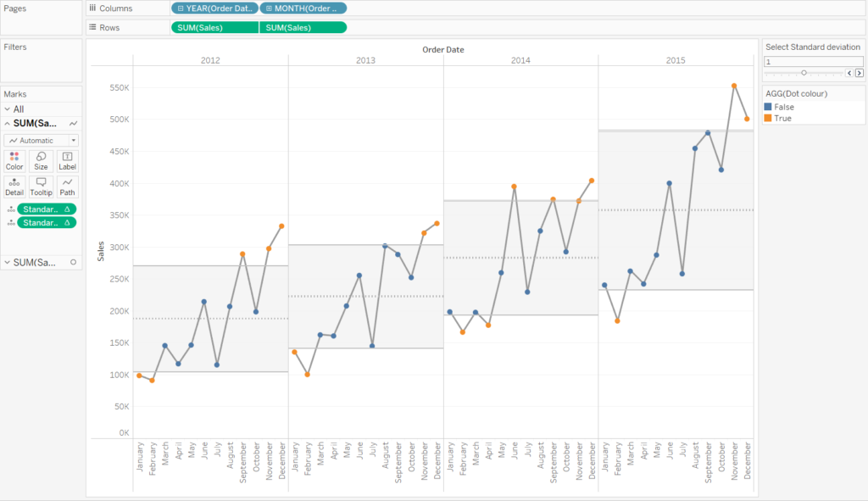This screenshot has width=868, height=501.
Task: Open the Label mark property
Action: click(x=67, y=161)
